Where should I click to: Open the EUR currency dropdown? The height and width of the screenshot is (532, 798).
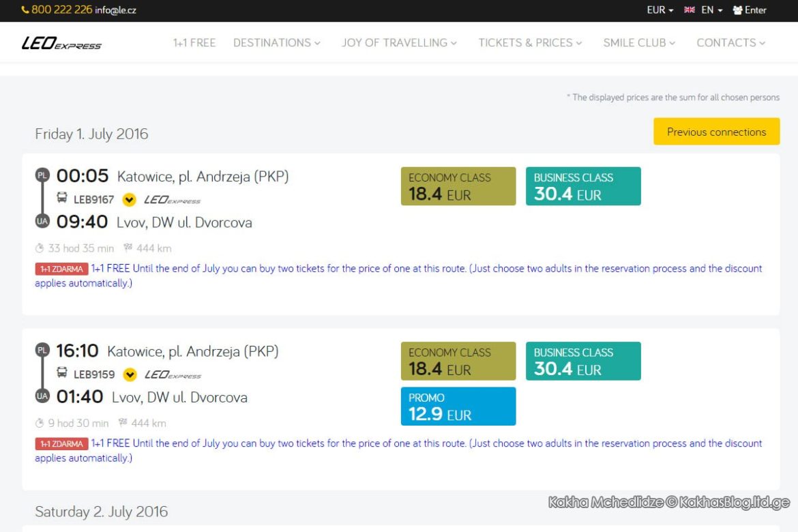point(660,10)
